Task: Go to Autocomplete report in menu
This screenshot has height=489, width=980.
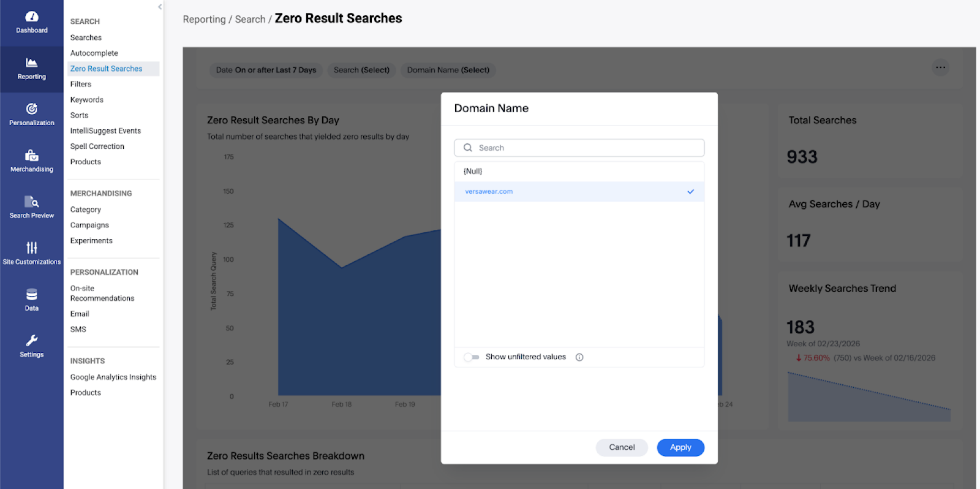Action: (94, 53)
